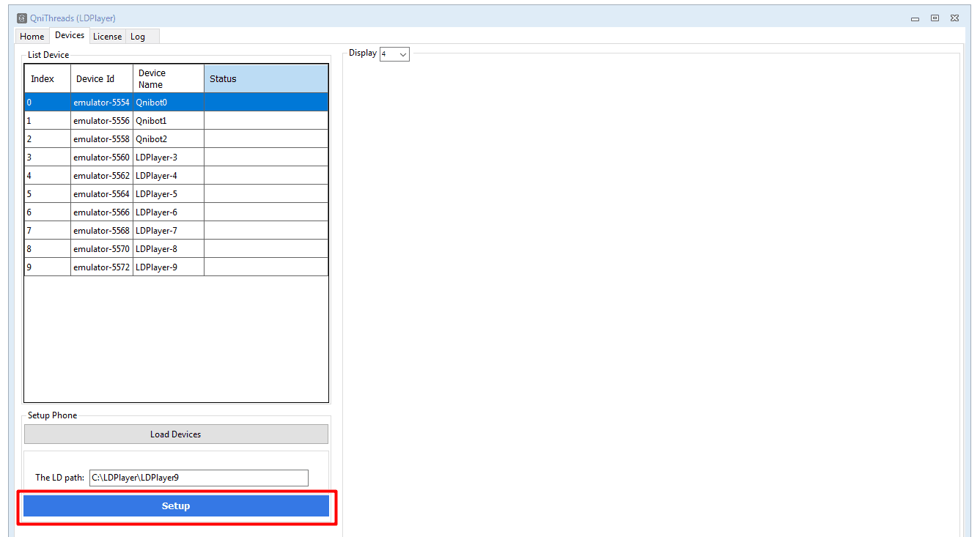The height and width of the screenshot is (537, 980).
Task: Click the Load Devices button
Action: click(176, 434)
